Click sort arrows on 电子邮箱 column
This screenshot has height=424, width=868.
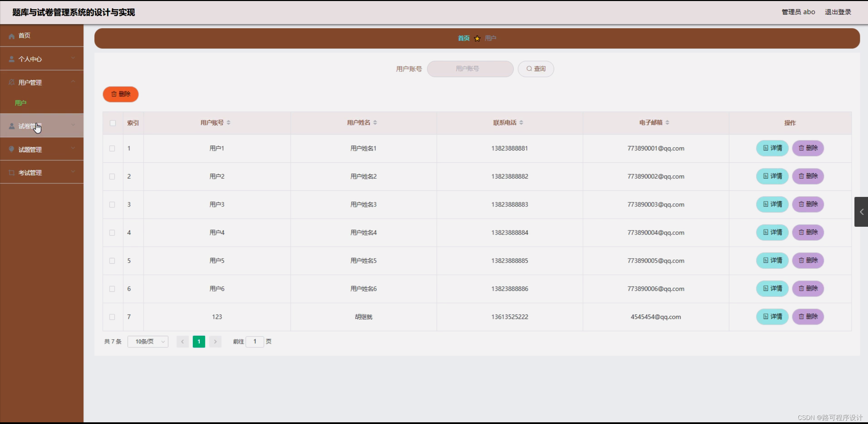(x=667, y=123)
